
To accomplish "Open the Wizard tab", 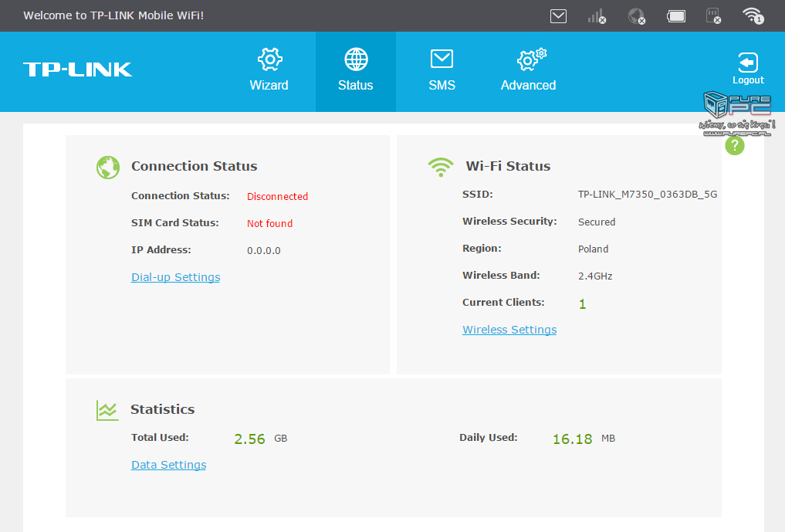I will 269,71.
